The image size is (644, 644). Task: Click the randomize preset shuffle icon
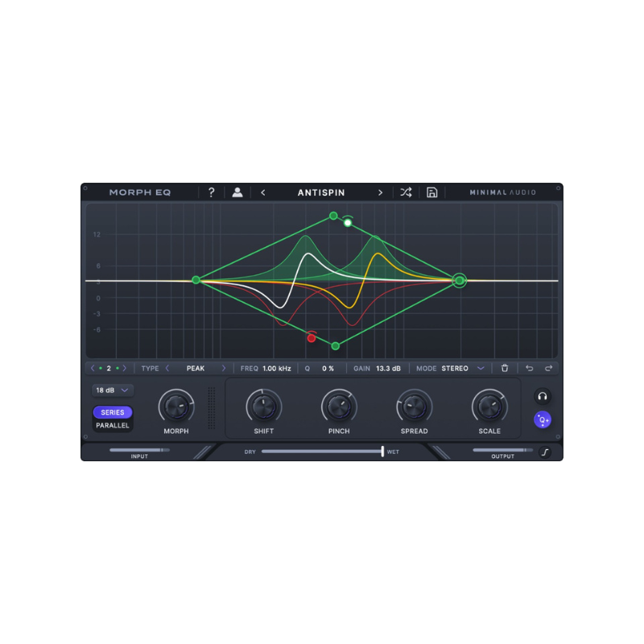click(x=407, y=192)
